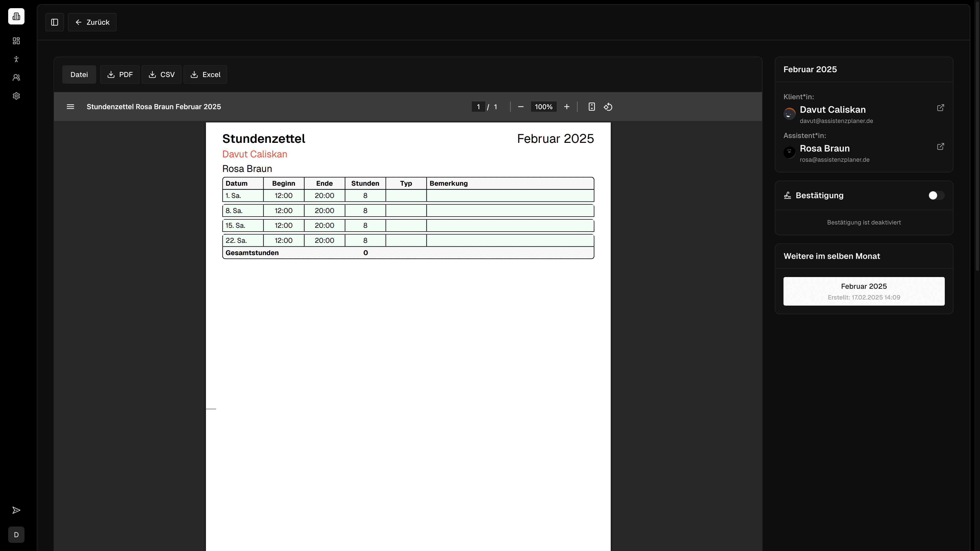Screen dimensions: 980x551
Task: Rotate the PDF document counterclockwise
Action: [608, 107]
